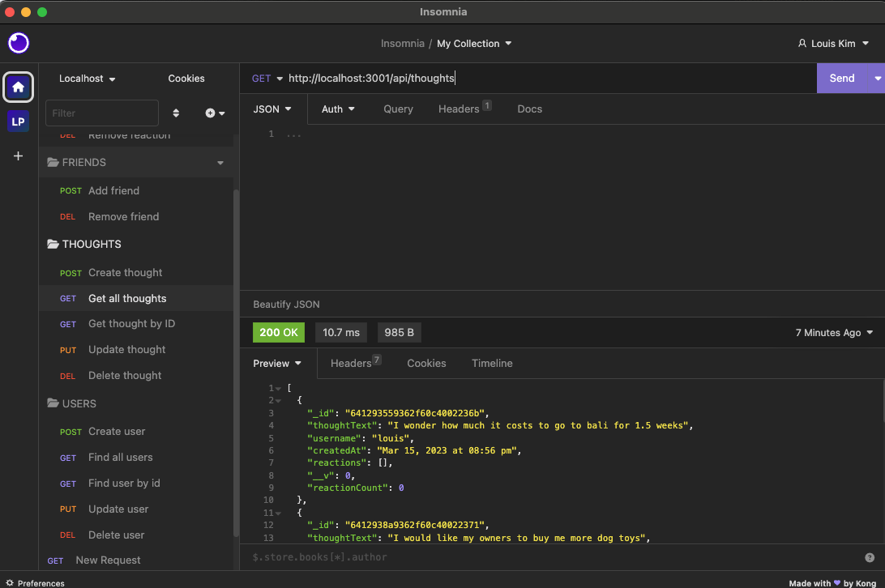Click the FRIENDS folder icon

pyautogui.click(x=51, y=162)
